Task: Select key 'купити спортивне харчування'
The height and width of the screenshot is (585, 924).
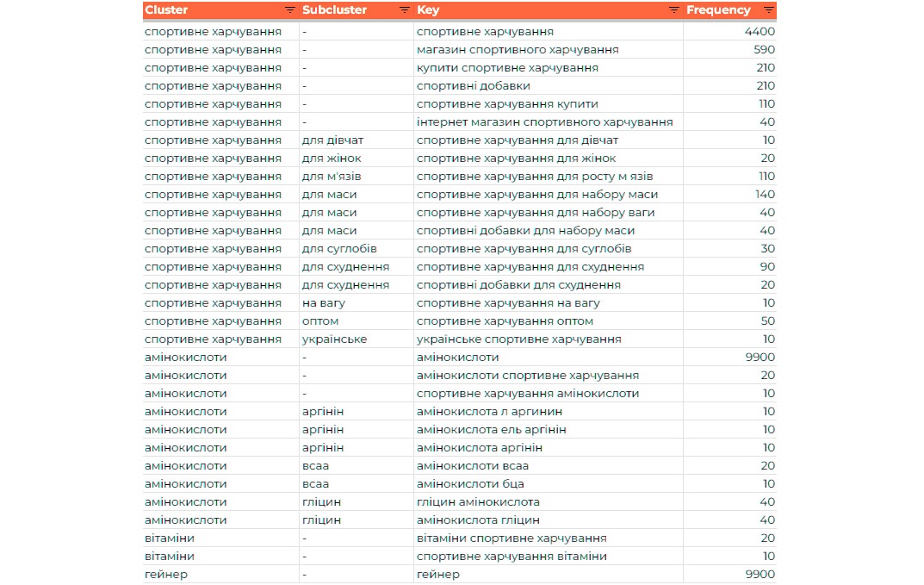Action: 507,68
